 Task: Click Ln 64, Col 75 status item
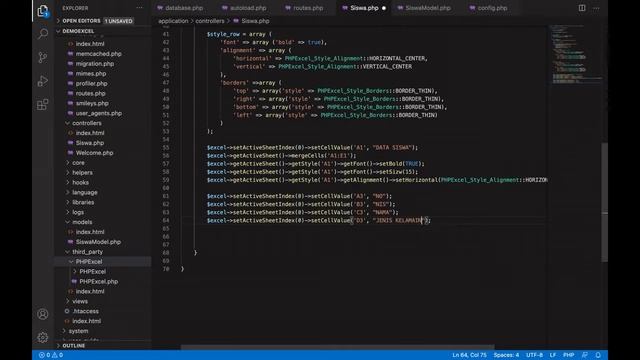[469, 355]
